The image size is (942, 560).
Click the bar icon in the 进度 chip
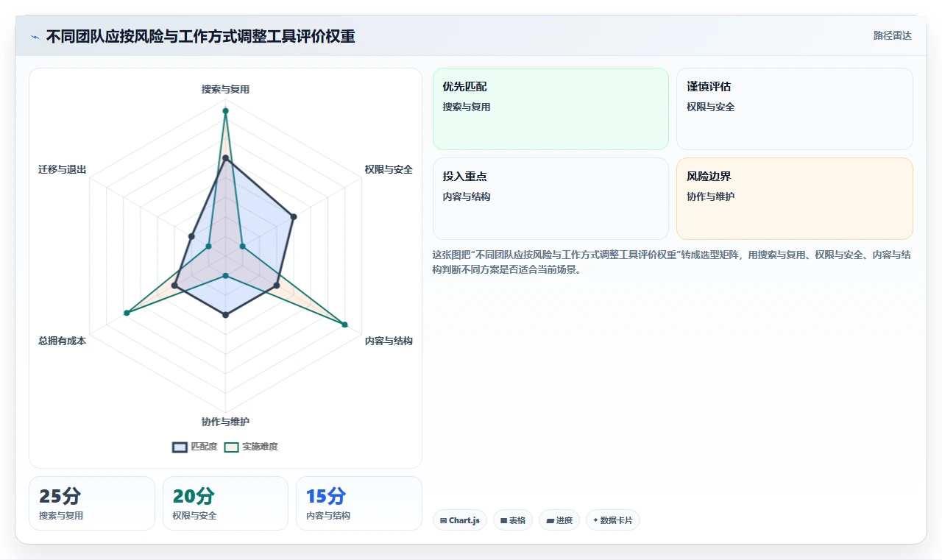click(x=550, y=520)
